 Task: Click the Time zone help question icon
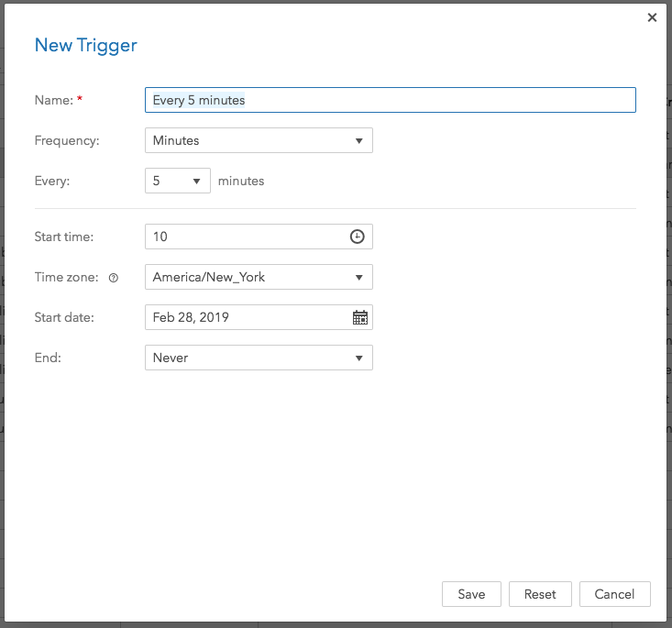pyautogui.click(x=114, y=277)
